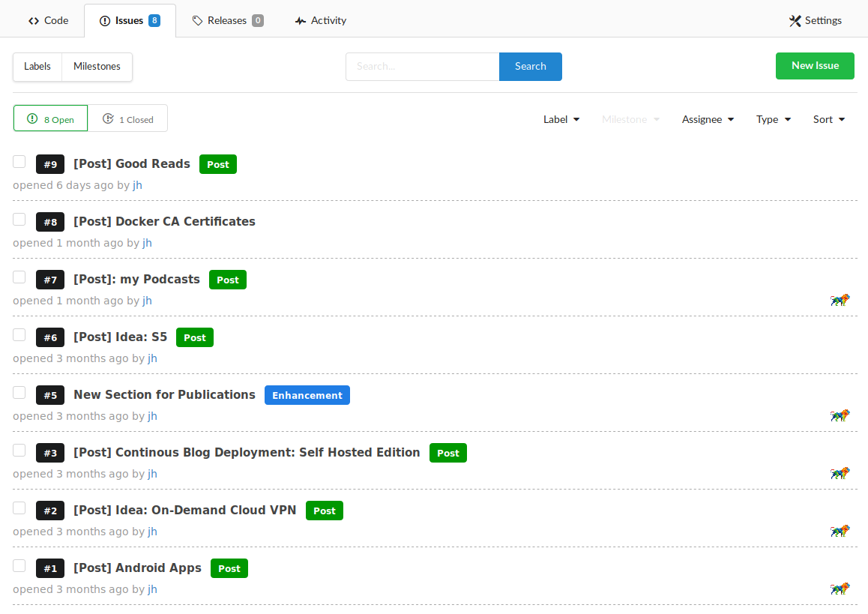Click inside the Search input field
Viewport: 868px width, 614px height.
422,66
